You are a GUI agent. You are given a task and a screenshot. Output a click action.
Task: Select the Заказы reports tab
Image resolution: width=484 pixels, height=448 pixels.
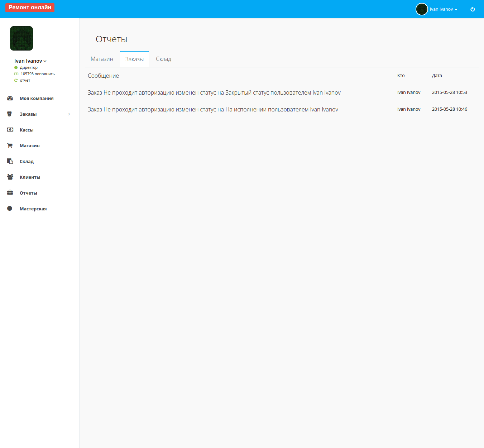tap(134, 59)
